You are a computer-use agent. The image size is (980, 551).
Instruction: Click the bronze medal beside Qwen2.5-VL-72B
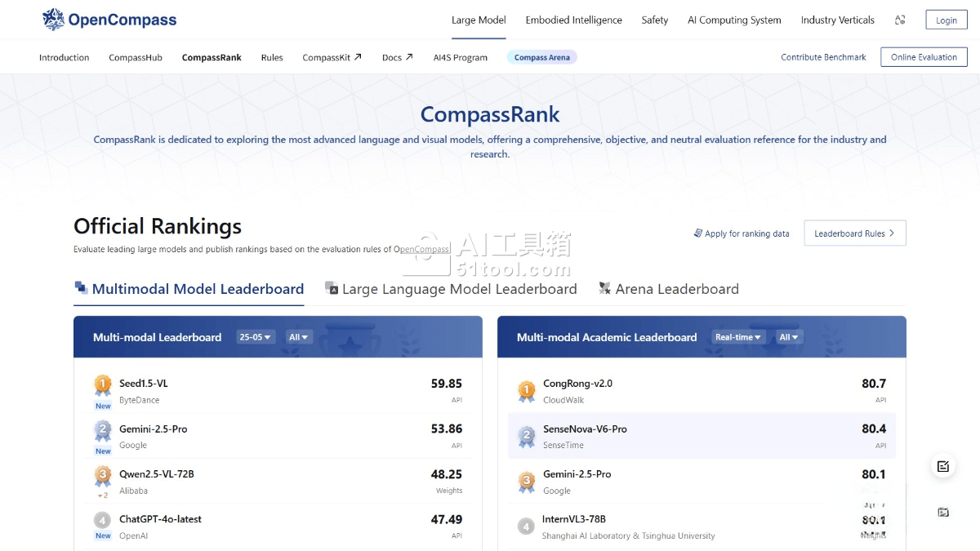coord(103,476)
